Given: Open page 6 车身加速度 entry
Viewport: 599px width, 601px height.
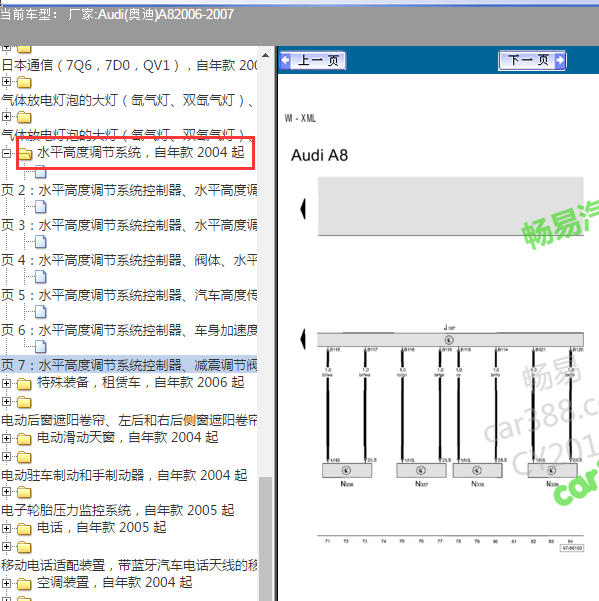Looking at the screenshot, I should (129, 330).
